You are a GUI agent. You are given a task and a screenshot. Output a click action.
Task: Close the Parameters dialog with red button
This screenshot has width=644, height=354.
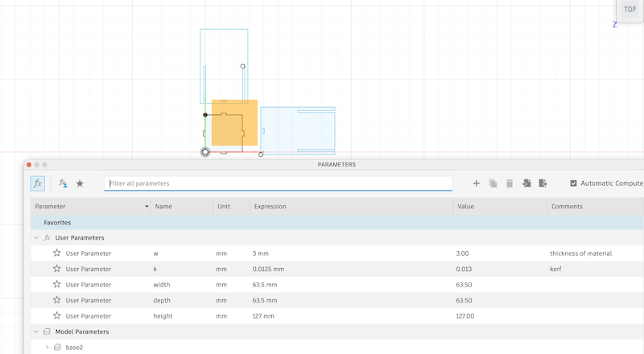click(29, 165)
